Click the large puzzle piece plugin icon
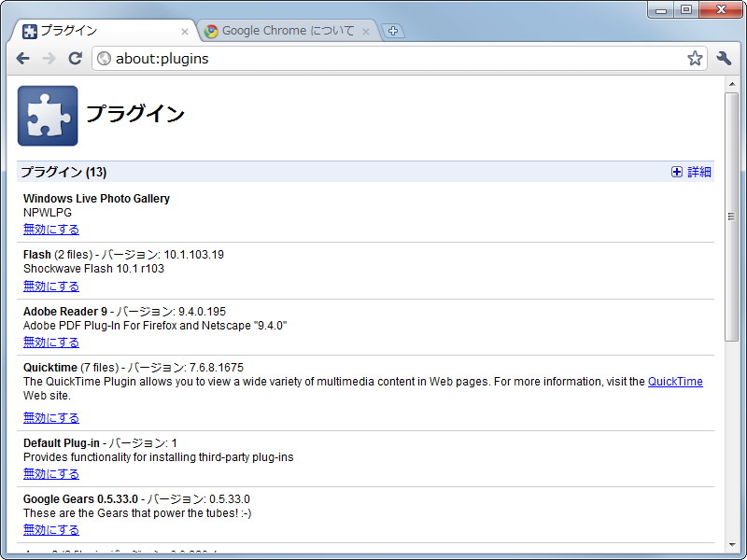 48,117
